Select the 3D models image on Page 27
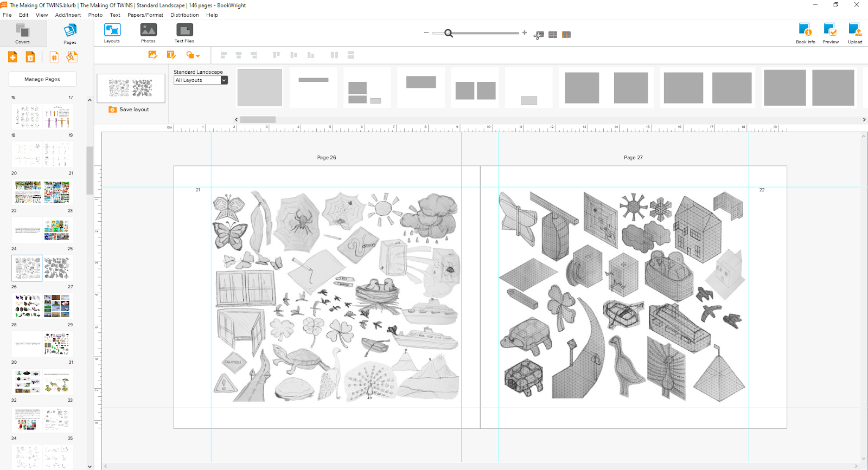 [x=623, y=296]
